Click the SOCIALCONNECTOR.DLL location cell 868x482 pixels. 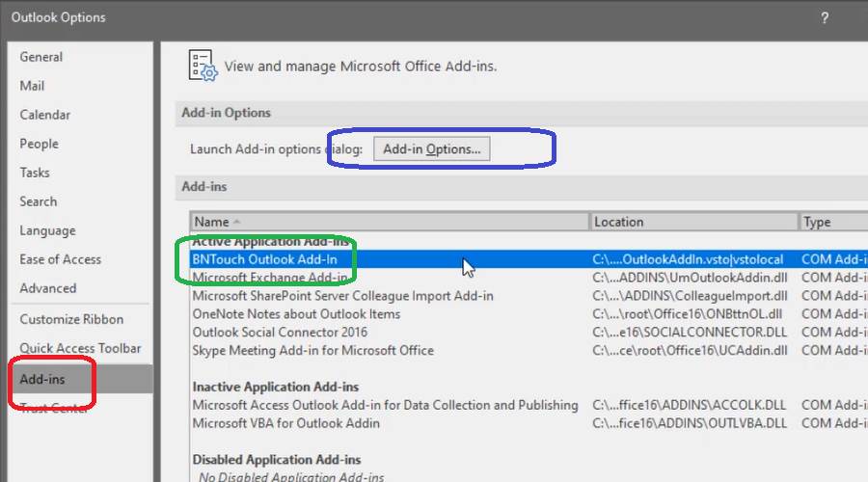[690, 332]
